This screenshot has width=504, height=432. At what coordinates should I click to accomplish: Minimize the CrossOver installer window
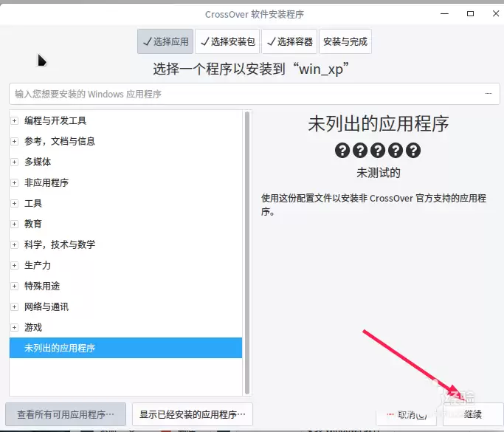click(x=444, y=13)
